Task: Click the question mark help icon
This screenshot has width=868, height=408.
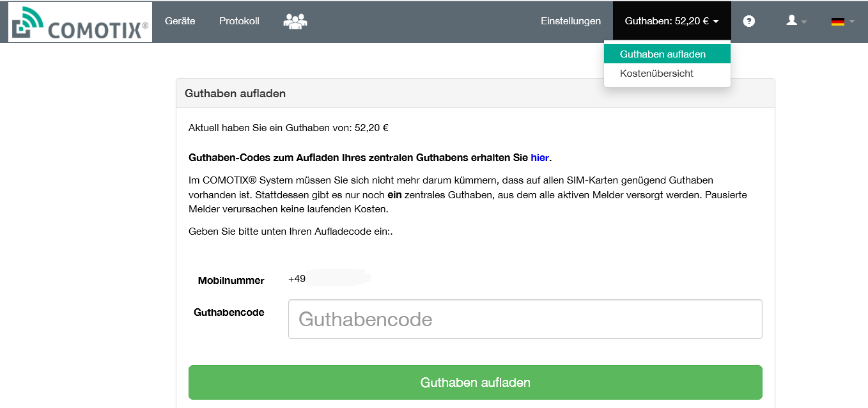Action: [749, 21]
